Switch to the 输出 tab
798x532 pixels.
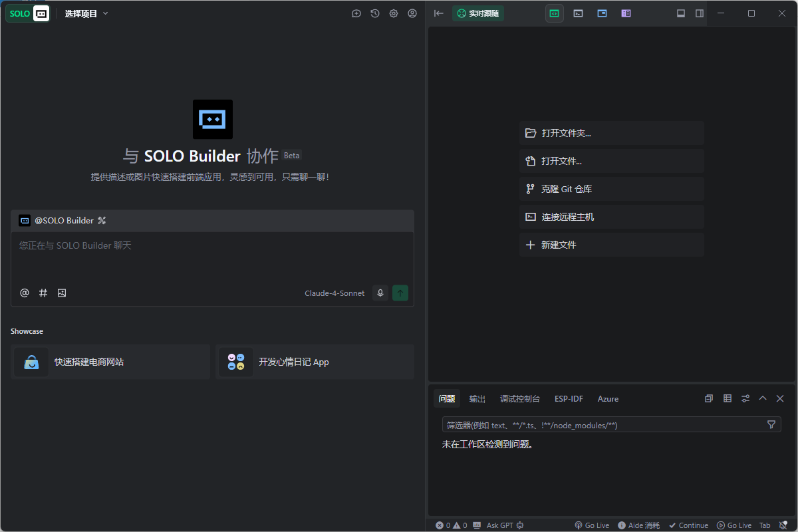pyautogui.click(x=477, y=399)
